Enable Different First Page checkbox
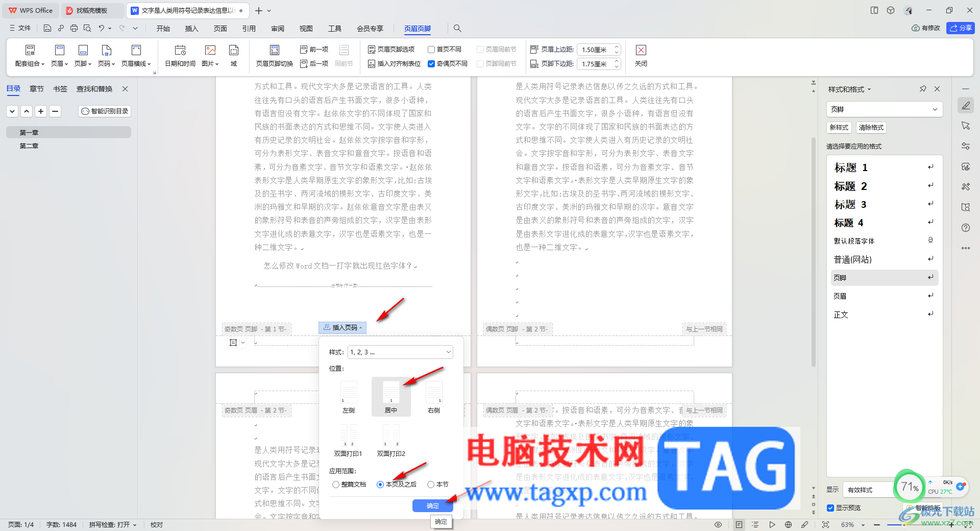980x531 pixels. [x=431, y=50]
